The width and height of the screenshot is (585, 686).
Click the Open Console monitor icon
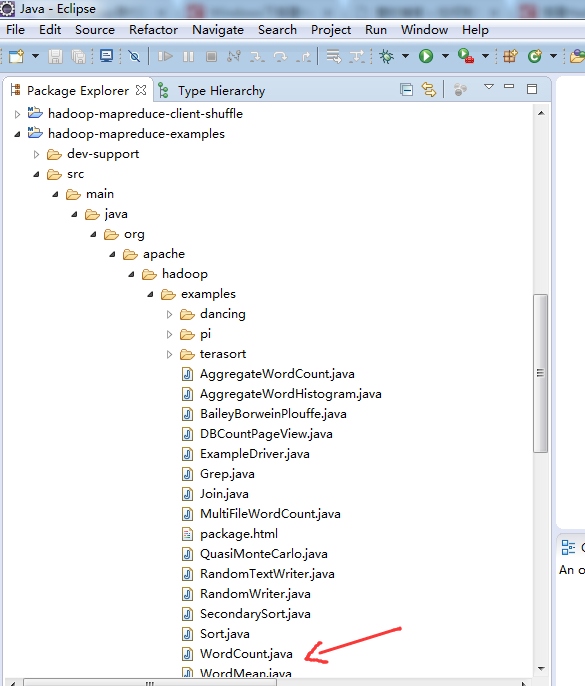(106, 56)
